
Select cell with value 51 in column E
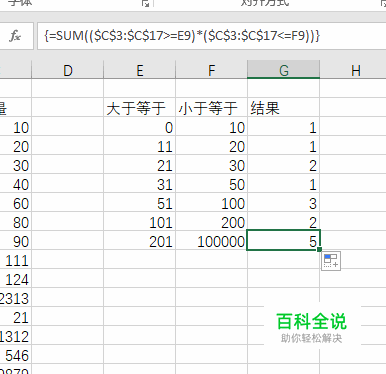[x=140, y=203]
